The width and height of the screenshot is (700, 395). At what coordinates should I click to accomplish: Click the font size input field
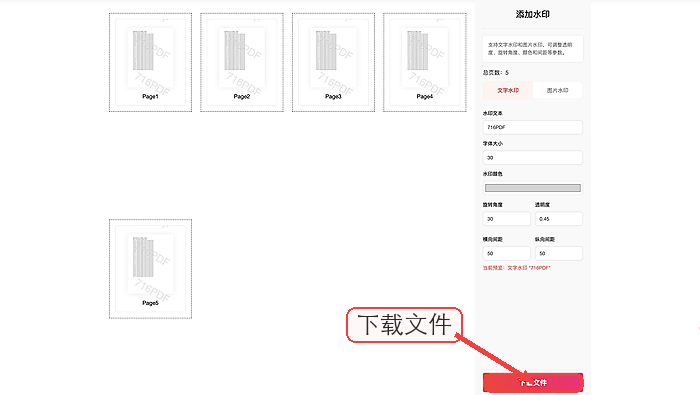click(x=533, y=158)
